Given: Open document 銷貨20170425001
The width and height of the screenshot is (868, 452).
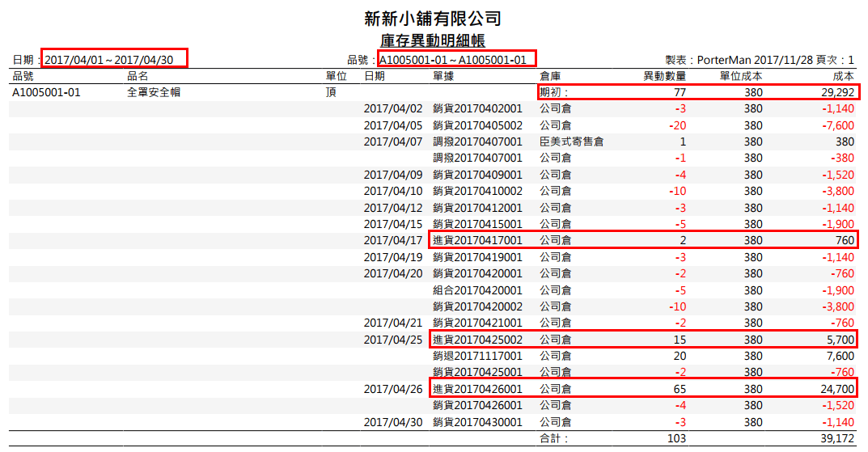Looking at the screenshot, I should point(477,372).
